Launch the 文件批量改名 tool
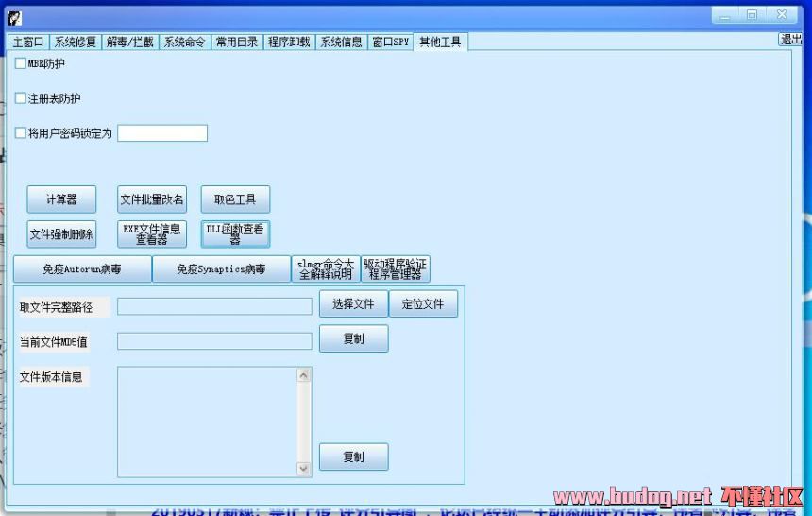Screen dimensions: 812x516 tap(152, 199)
